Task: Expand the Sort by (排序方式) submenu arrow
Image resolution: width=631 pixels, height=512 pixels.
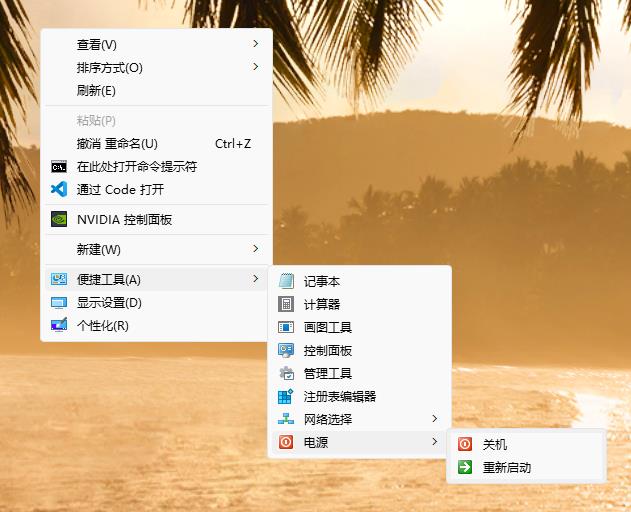Action: (256, 67)
